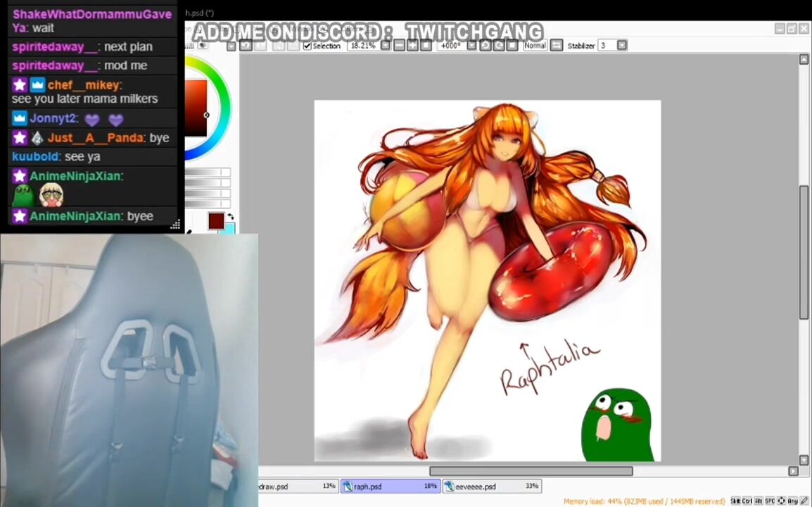
Task: Click the Memory load status text
Action: click(x=644, y=501)
